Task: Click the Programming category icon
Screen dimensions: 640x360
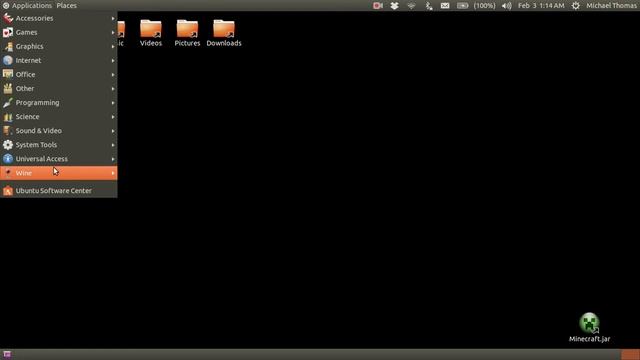Action: coord(8,103)
